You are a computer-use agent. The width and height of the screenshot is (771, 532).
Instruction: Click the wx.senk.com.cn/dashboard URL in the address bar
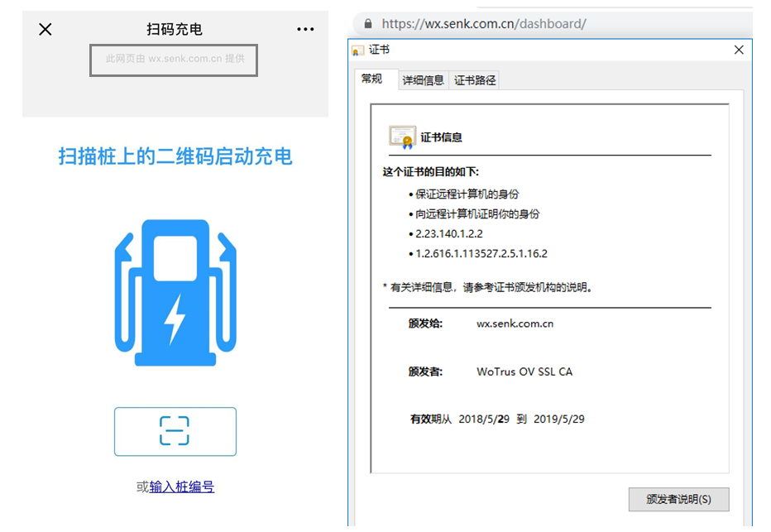(x=484, y=23)
